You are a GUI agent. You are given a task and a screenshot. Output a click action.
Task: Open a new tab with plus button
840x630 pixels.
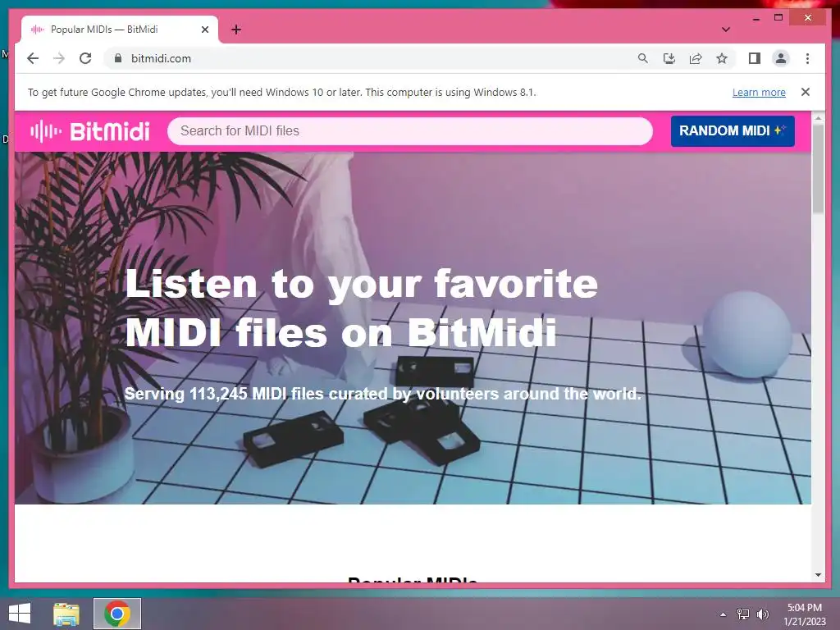pyautogui.click(x=236, y=30)
